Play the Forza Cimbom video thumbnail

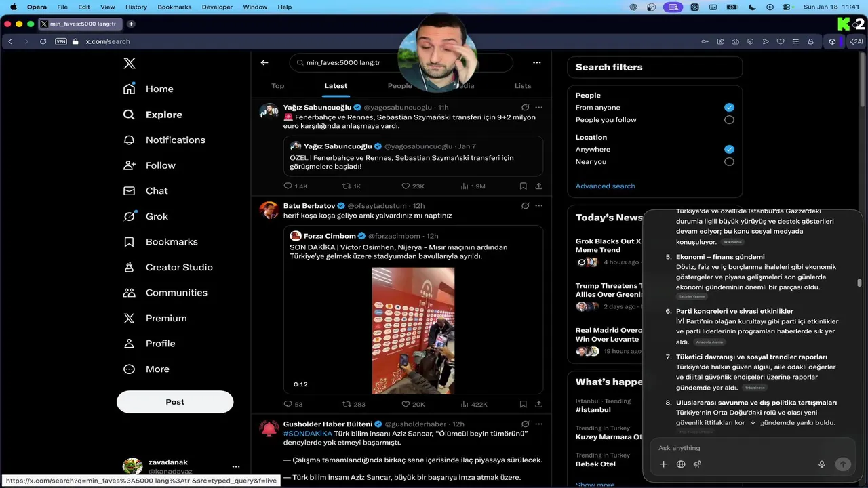413,331
